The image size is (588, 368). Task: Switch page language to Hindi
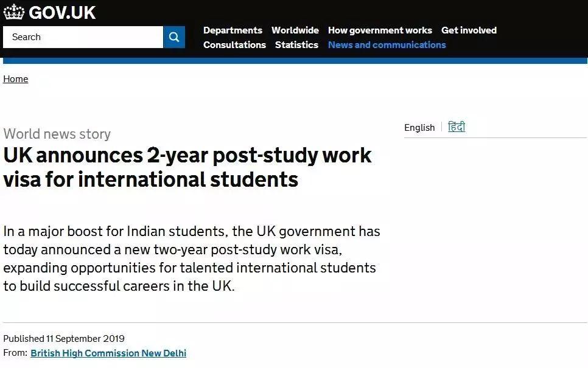[x=457, y=127]
